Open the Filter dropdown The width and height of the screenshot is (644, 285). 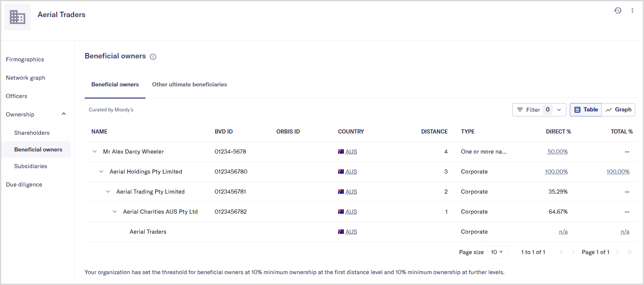click(x=539, y=110)
